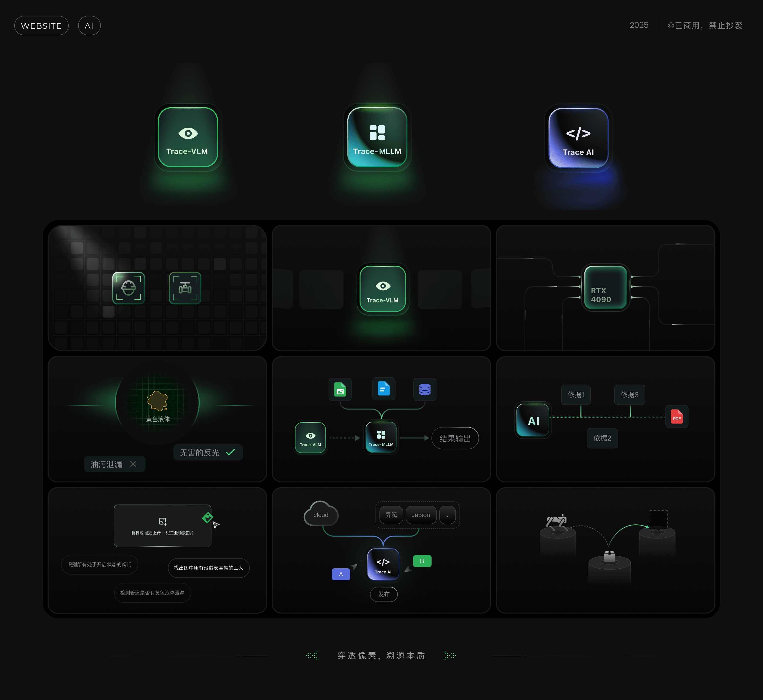Image resolution: width=763 pixels, height=700 pixels.
Task: Select the Jetson platform chip
Action: (421, 515)
